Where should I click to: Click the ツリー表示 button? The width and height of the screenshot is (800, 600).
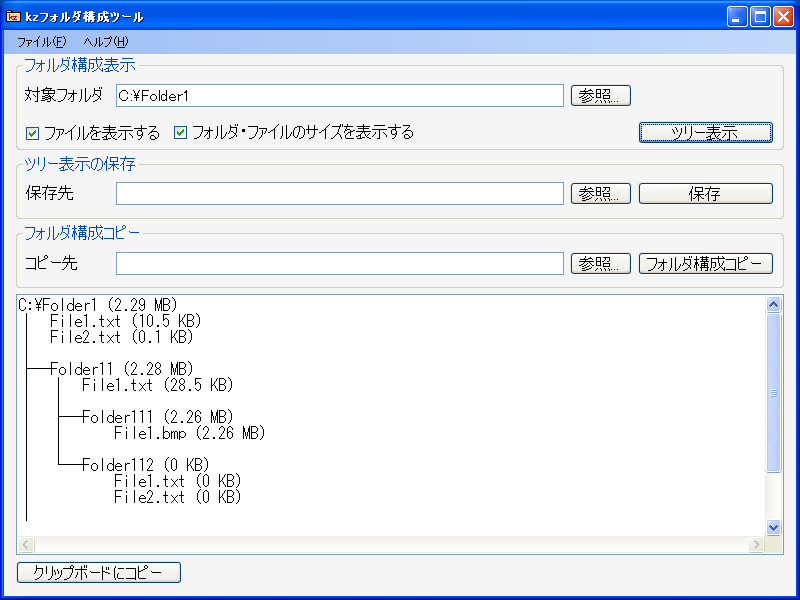[706, 133]
